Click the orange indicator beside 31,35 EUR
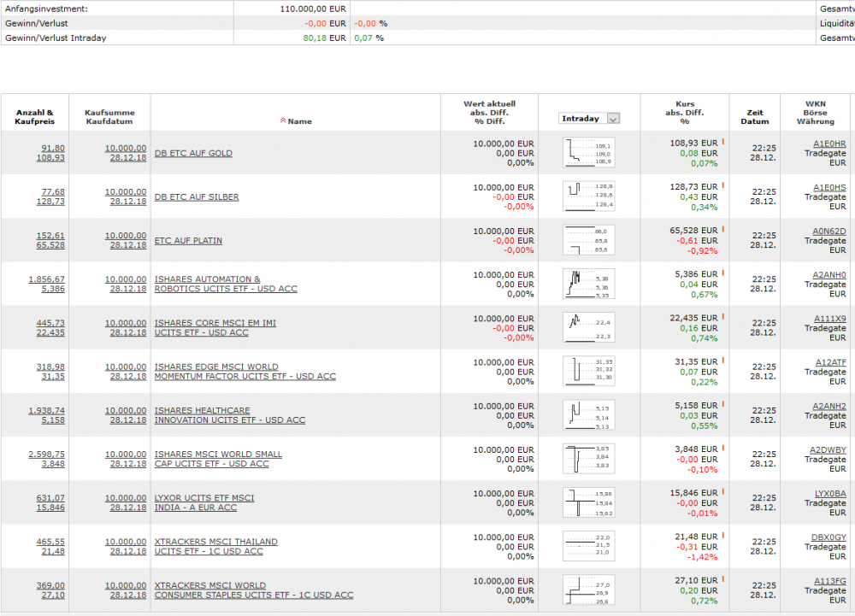The image size is (855, 616). (x=723, y=360)
